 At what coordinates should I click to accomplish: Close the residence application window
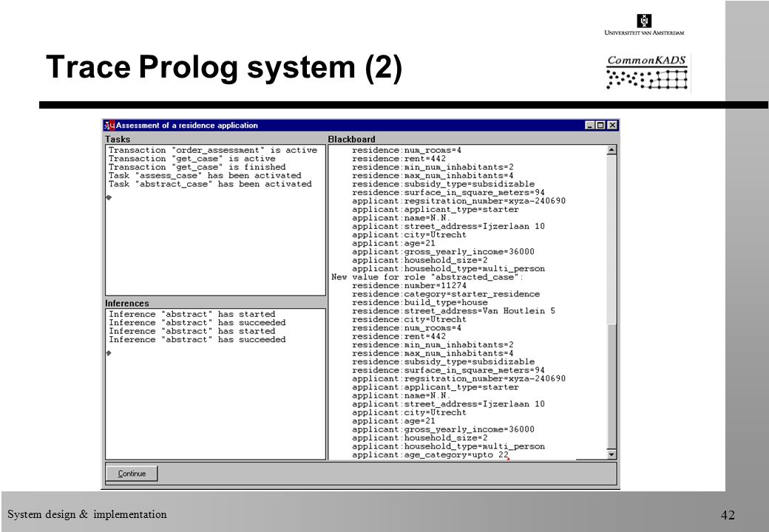coord(612,126)
